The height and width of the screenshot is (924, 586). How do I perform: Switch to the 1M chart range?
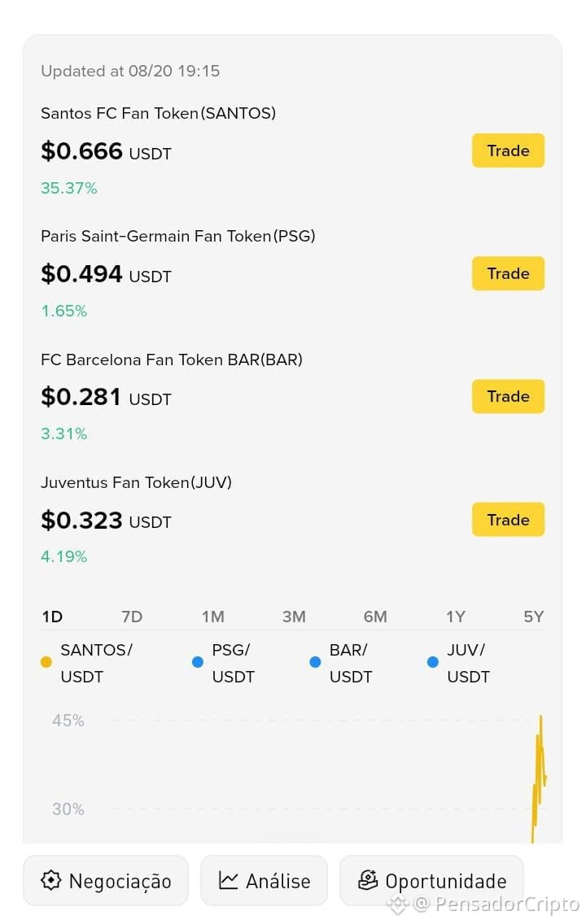[x=212, y=617]
